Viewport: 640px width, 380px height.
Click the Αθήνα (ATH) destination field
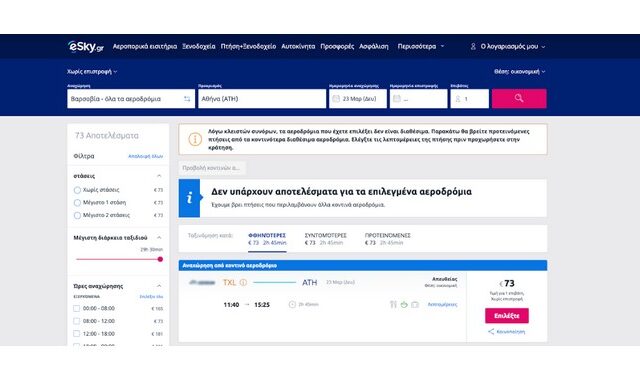point(262,99)
